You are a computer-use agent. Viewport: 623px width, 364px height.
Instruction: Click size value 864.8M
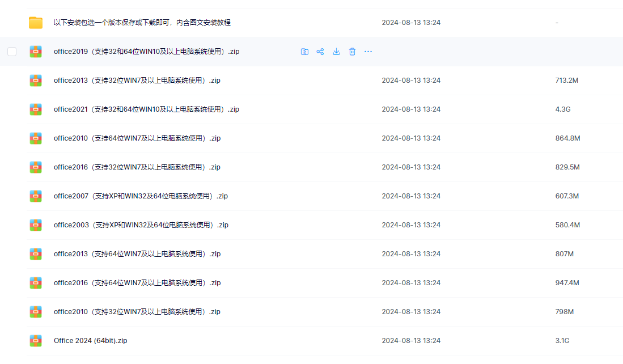(567, 138)
